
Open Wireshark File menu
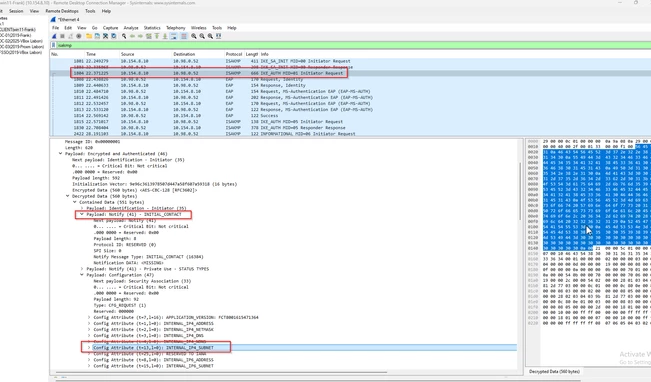(x=55, y=28)
